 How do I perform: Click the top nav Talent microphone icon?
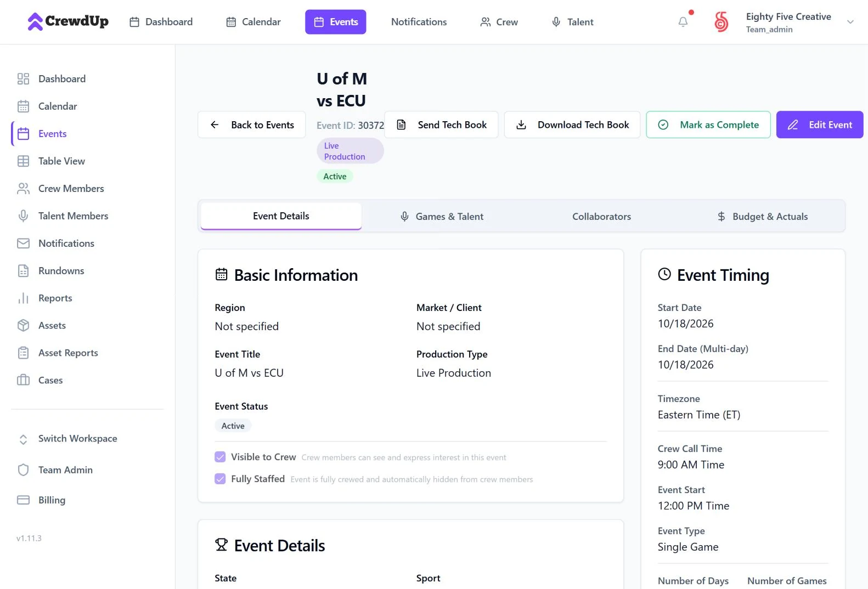click(x=556, y=22)
